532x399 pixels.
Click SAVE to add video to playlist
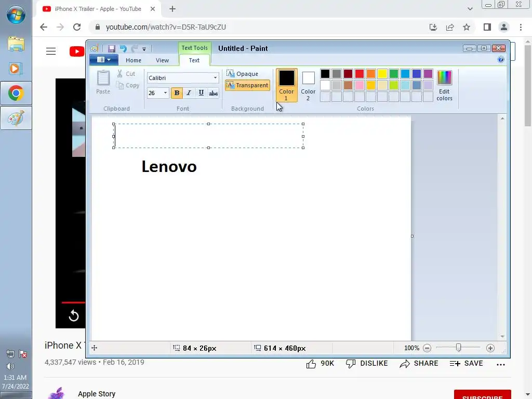tap(466, 363)
